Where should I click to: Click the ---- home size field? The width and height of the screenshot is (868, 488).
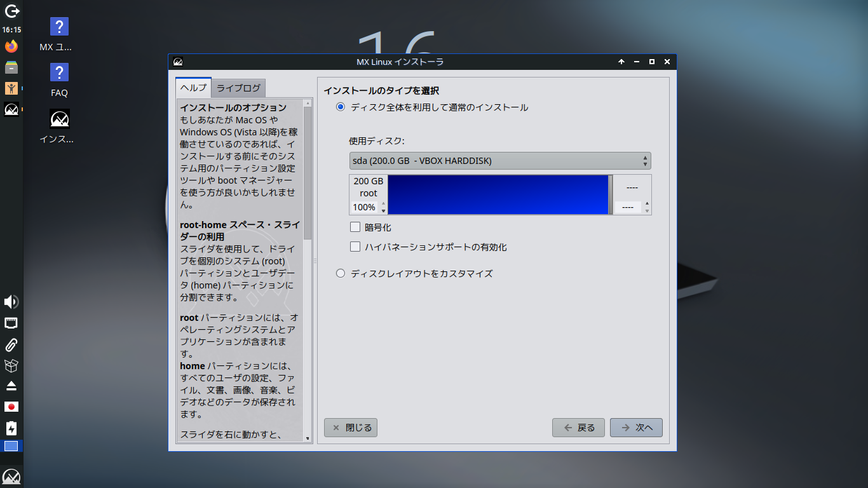[x=628, y=207]
